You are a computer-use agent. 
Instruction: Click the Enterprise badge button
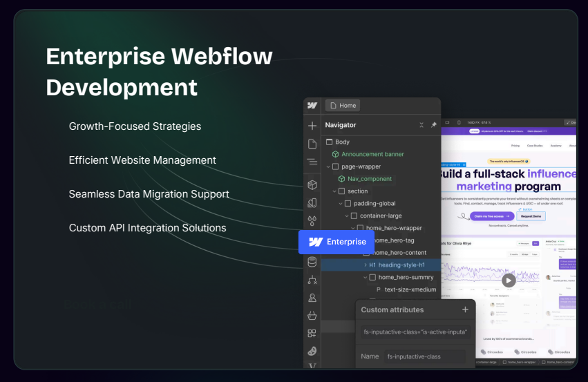[x=336, y=242]
